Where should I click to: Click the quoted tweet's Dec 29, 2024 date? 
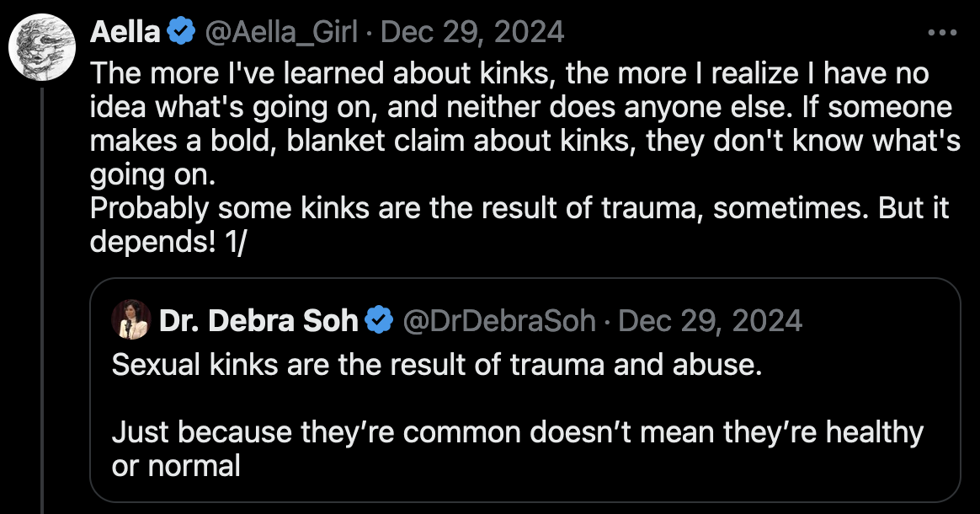click(710, 321)
